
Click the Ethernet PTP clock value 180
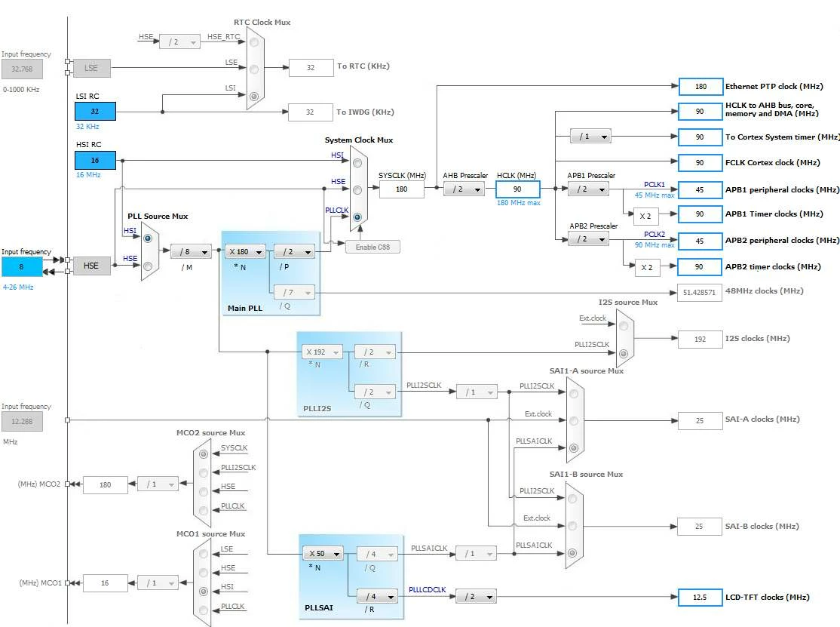coord(701,86)
